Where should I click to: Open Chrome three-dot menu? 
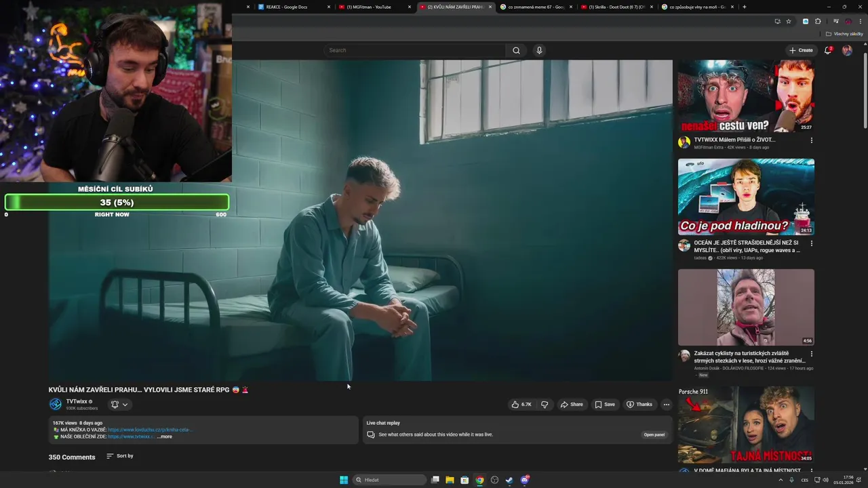click(x=861, y=21)
